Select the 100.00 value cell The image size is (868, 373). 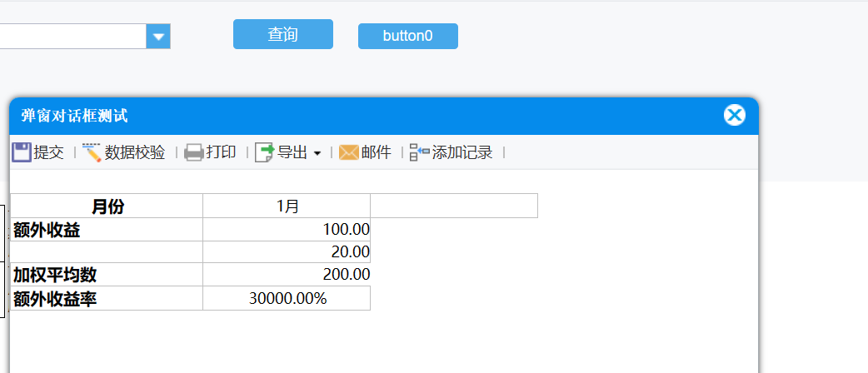coord(287,230)
